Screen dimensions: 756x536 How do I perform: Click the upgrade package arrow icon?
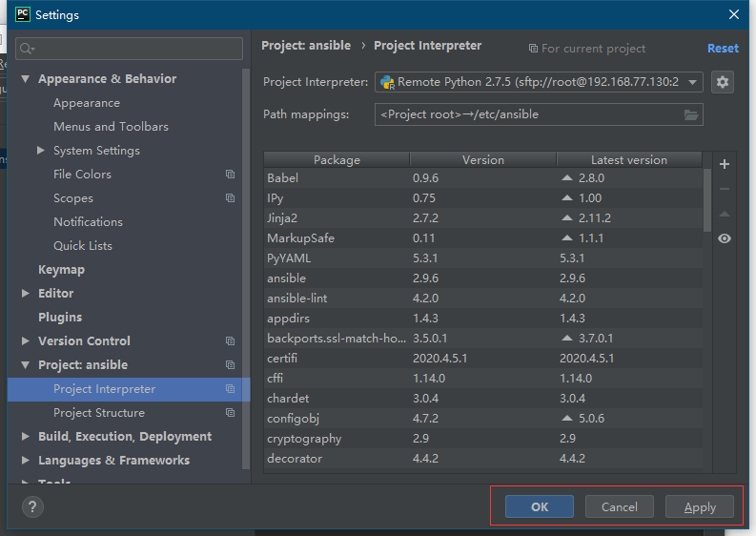pos(724,214)
